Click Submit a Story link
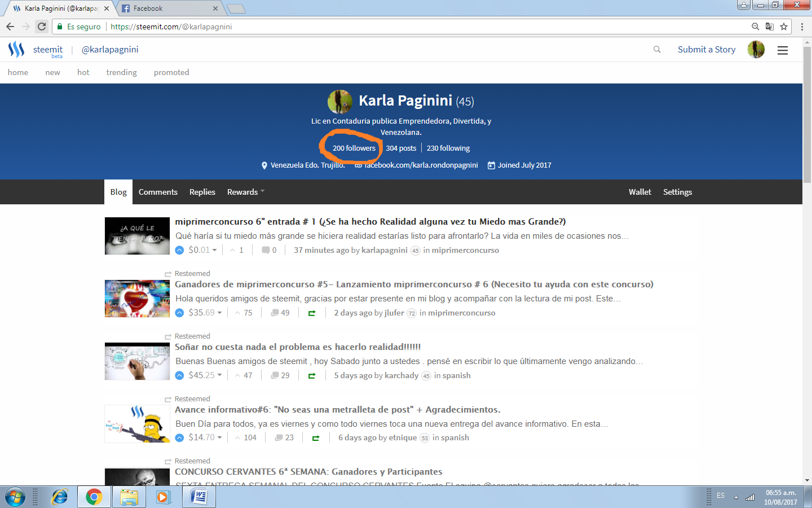The width and height of the screenshot is (812, 508). coord(707,50)
